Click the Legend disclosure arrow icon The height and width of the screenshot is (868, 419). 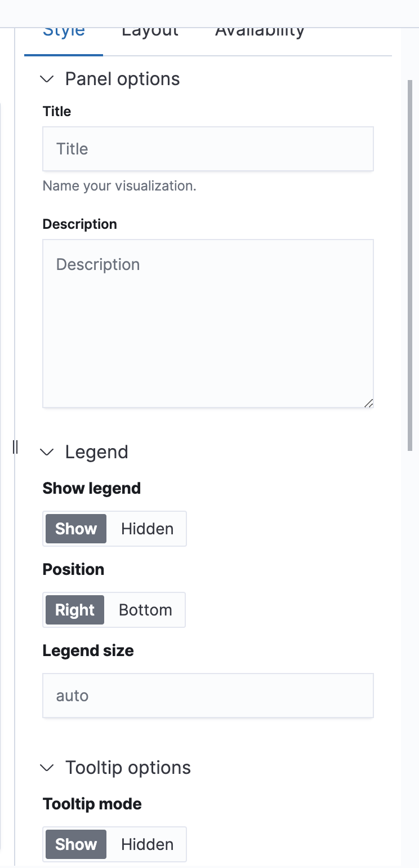click(47, 452)
